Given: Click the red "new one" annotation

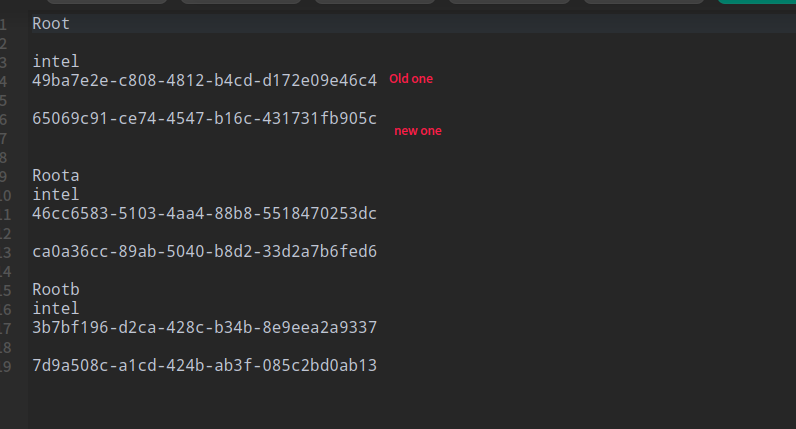Looking at the screenshot, I should 417,130.
